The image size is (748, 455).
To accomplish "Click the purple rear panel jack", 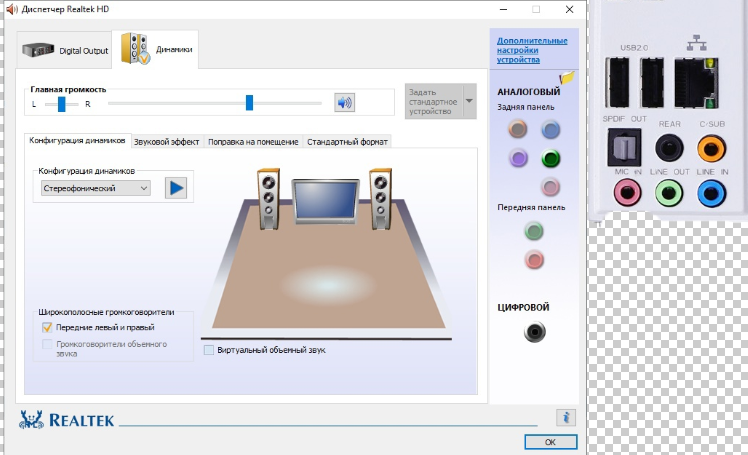I will click(518, 158).
